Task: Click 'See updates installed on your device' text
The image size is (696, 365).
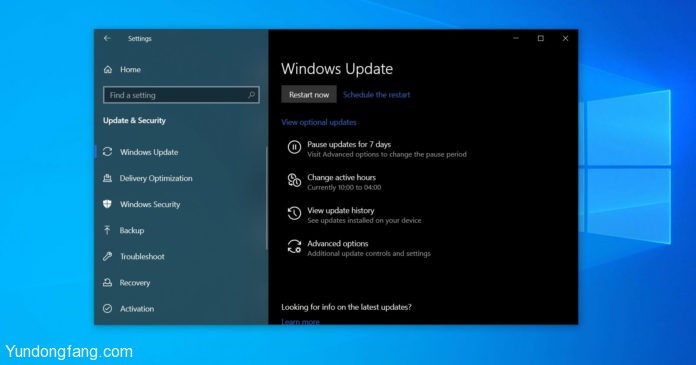Action: [x=364, y=220]
